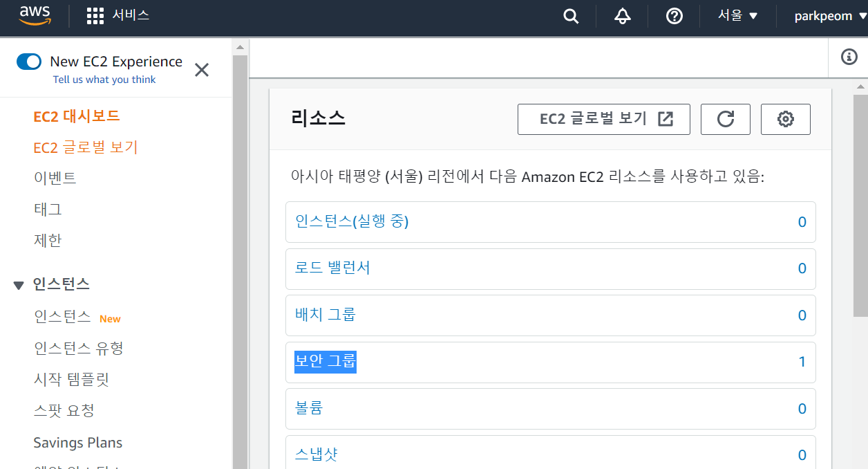The image size is (868, 469).
Task: Click the 리소스 panel heading
Action: pos(318,118)
